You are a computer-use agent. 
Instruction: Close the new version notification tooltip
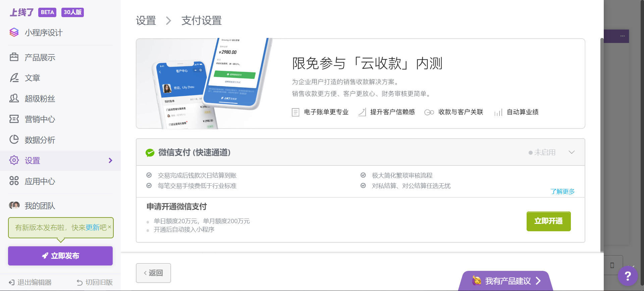(109, 227)
